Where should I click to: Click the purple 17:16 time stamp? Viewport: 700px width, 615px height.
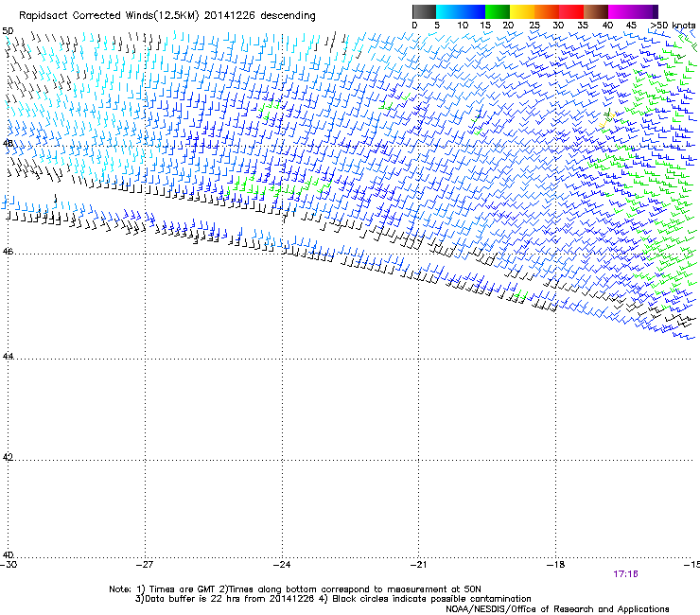pos(625,574)
